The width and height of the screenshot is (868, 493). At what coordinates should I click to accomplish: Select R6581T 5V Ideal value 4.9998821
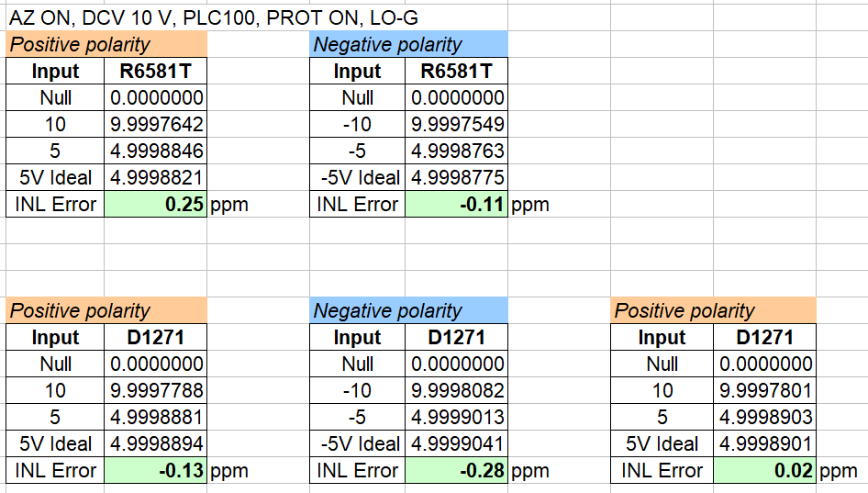156,177
